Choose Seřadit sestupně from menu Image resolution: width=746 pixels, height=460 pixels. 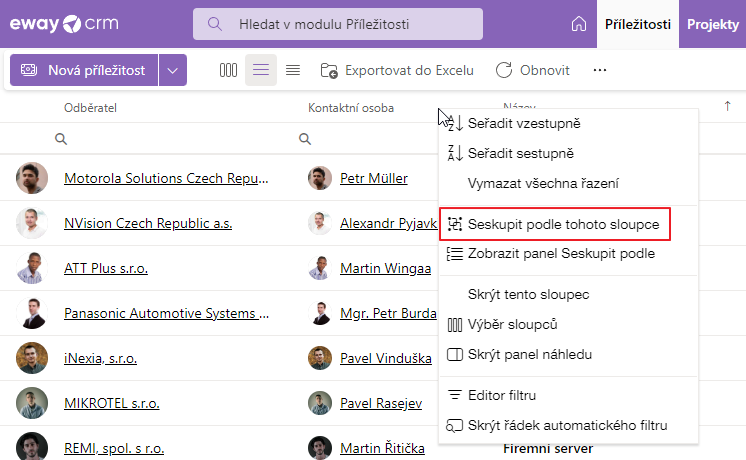click(x=568, y=154)
